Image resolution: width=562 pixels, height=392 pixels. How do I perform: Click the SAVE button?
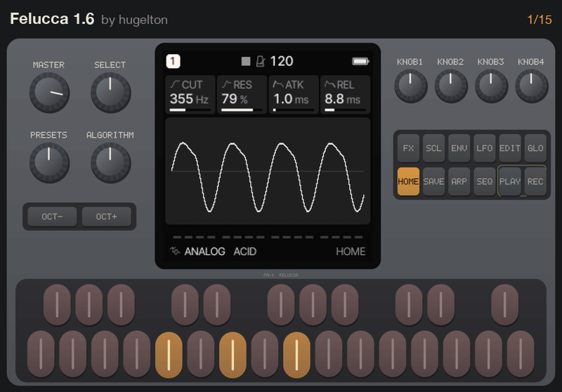(x=433, y=181)
